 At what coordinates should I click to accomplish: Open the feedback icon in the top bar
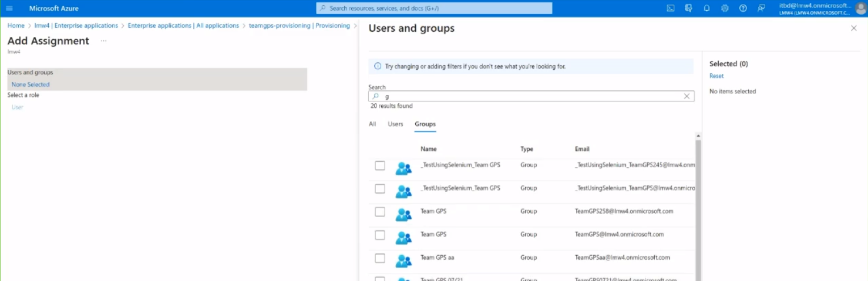tap(761, 8)
